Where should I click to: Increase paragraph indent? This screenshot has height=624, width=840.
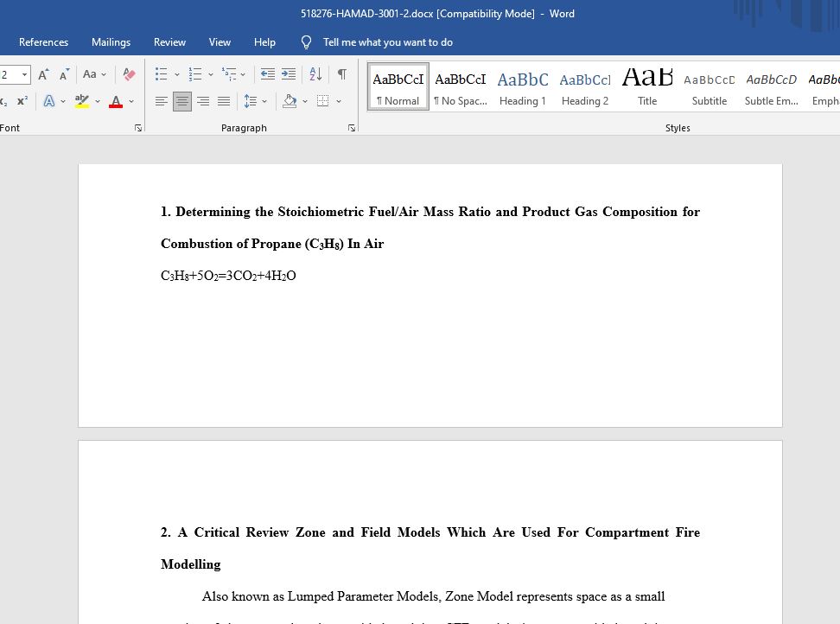[289, 74]
